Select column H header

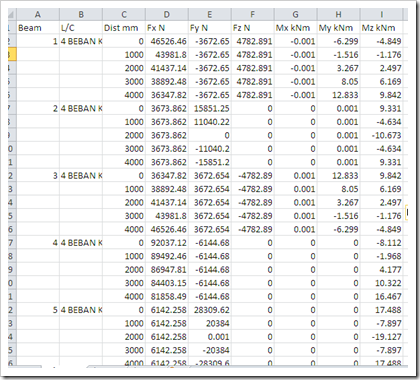click(x=339, y=15)
